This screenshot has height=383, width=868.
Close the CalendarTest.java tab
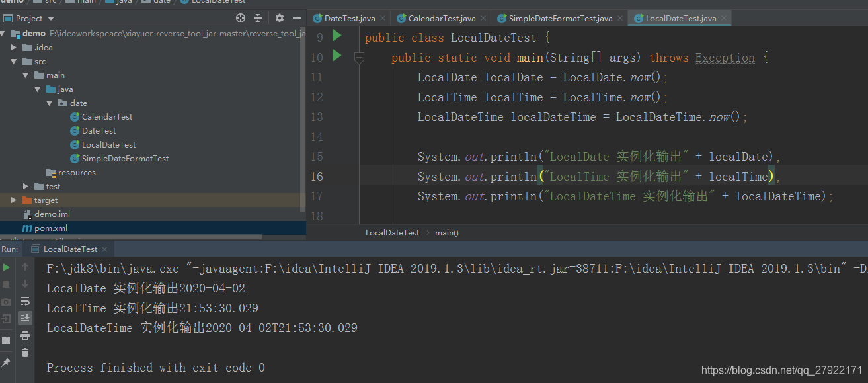pos(483,19)
